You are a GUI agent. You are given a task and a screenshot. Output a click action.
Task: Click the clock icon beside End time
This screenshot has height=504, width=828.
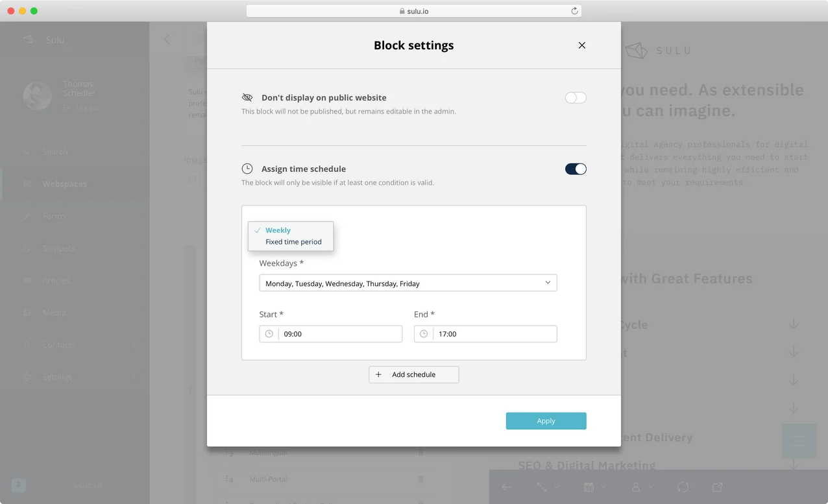tap(424, 334)
